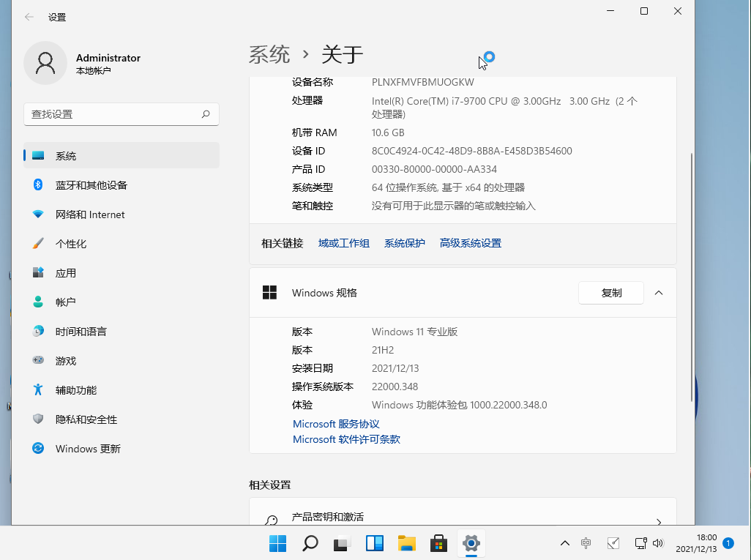751x560 pixels.
Task: Click the back arrow in Settings
Action: [x=29, y=17]
